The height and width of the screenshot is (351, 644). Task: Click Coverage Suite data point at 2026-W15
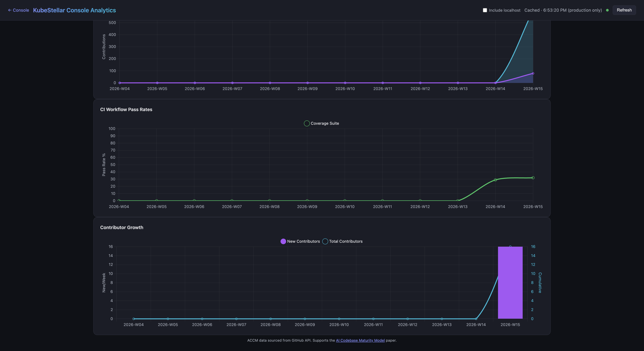[x=533, y=178]
